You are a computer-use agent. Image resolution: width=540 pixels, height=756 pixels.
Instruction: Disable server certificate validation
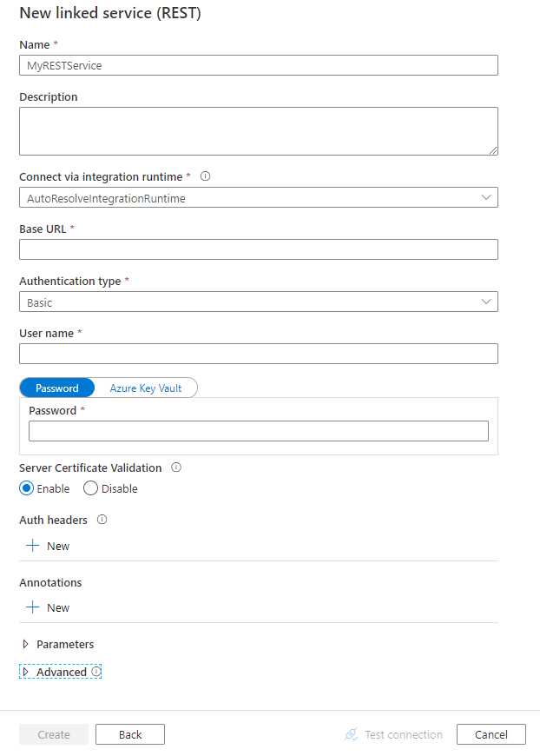[x=90, y=488]
